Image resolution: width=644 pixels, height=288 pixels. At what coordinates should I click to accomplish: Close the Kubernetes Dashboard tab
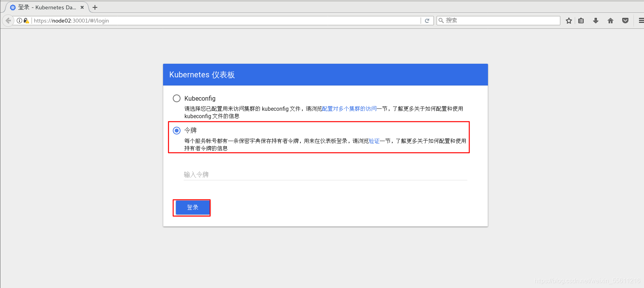(82, 7)
